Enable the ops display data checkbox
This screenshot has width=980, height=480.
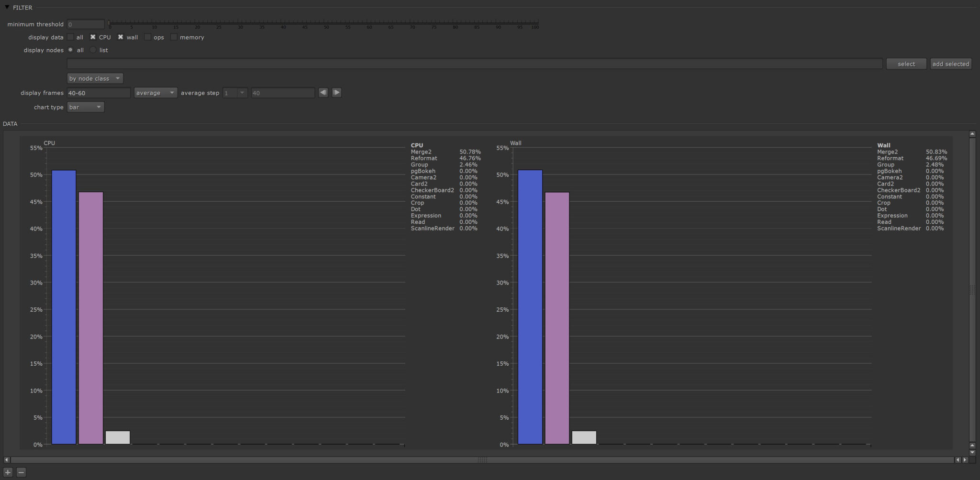click(x=148, y=37)
